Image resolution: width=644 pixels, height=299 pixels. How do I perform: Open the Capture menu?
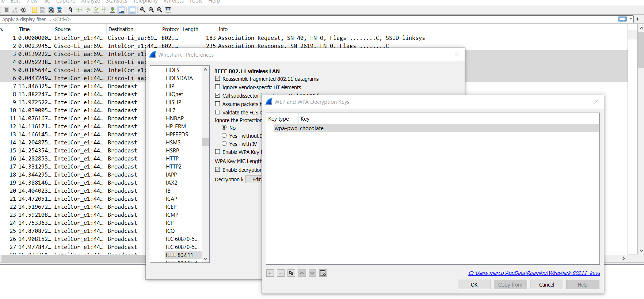pos(66,1)
